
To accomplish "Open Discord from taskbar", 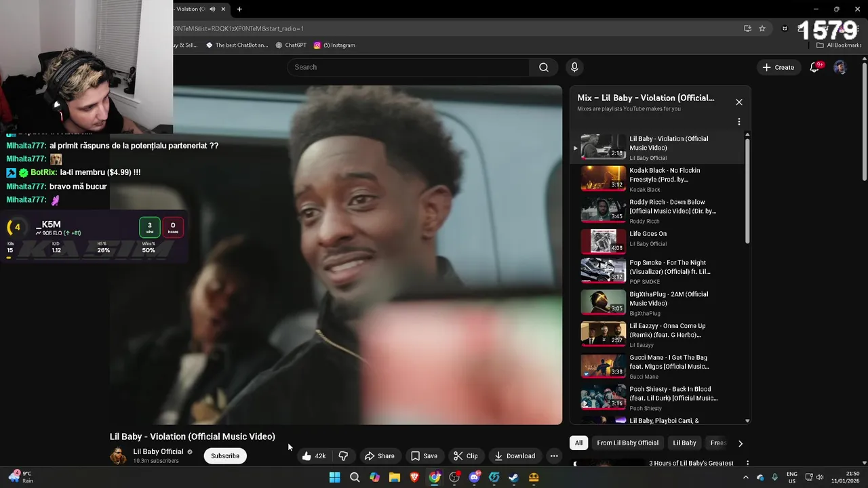I will 474,477.
